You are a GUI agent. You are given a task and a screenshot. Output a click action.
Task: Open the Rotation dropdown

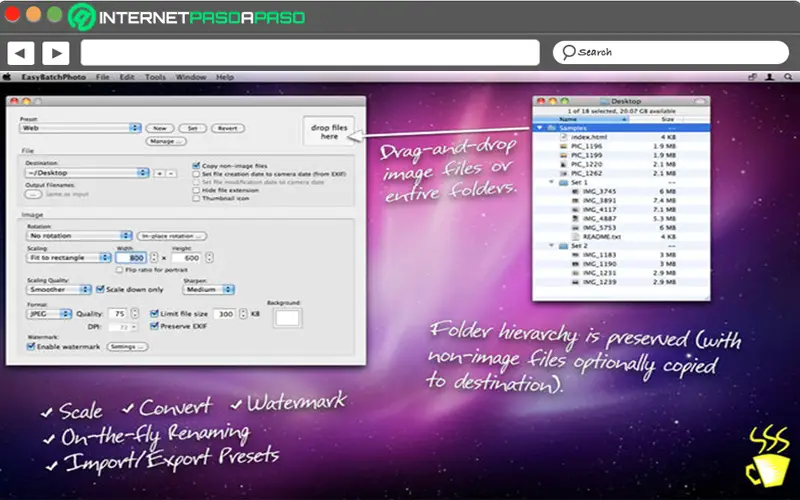pyautogui.click(x=79, y=236)
